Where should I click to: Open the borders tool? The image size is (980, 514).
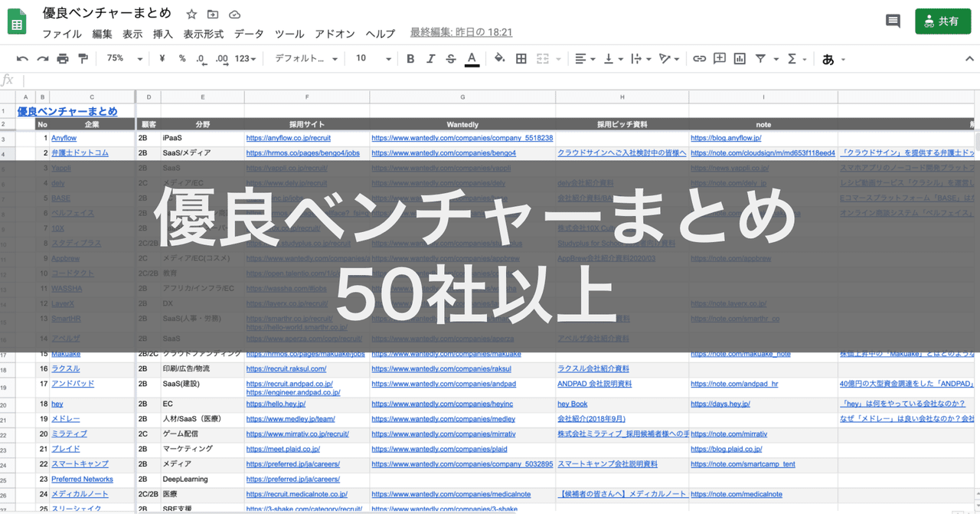[520, 58]
